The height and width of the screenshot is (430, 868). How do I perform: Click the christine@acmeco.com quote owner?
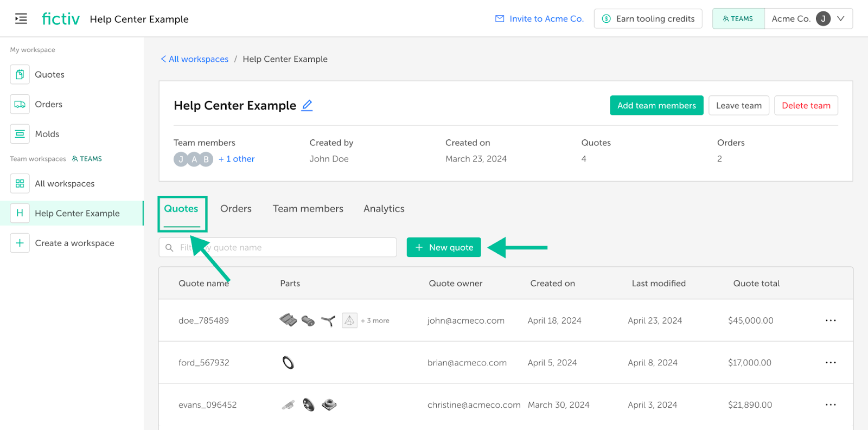(474, 405)
